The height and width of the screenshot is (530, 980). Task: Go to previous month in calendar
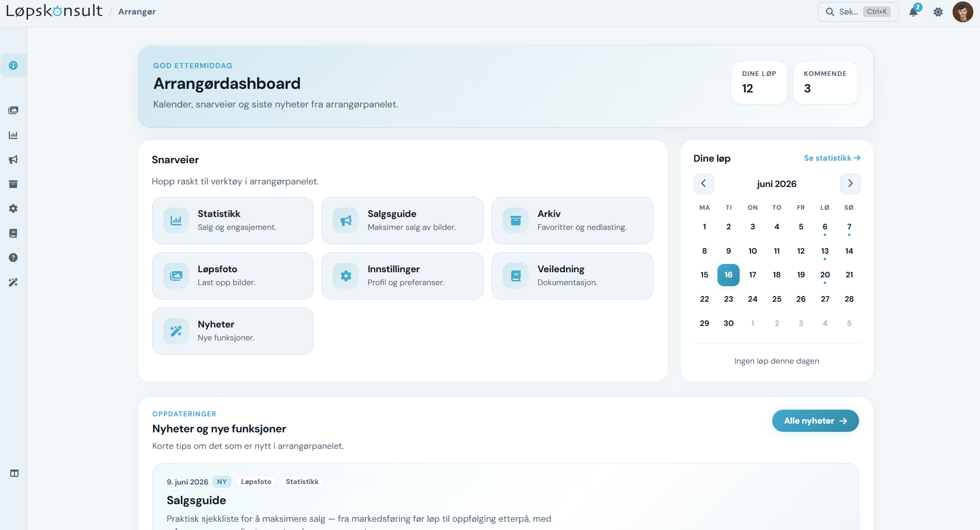703,183
